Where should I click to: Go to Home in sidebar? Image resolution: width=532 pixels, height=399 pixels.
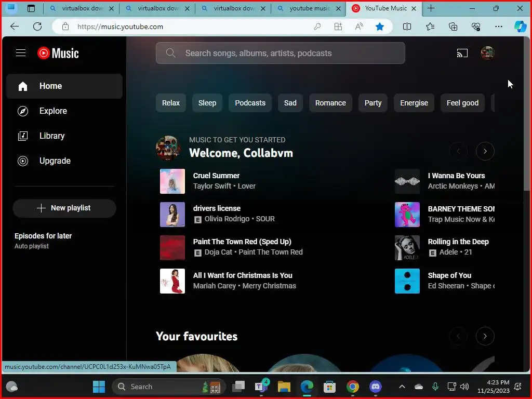tap(64, 86)
